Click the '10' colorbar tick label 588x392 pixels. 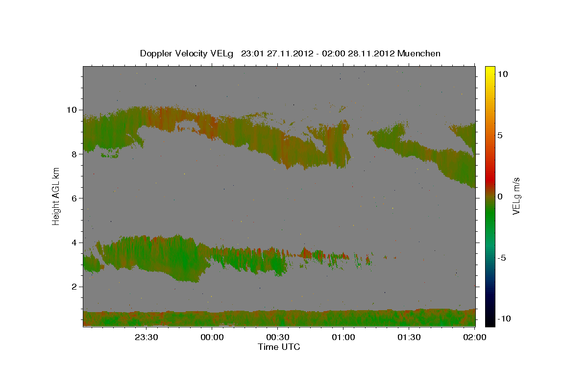[x=502, y=74]
